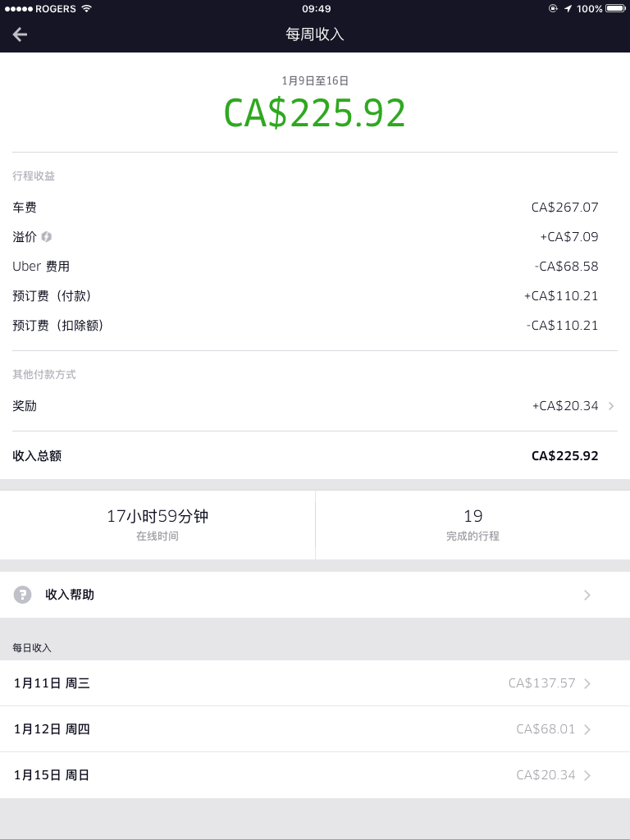Viewport: 630px width, 840px height.
Task: Open 收入帮助 earnings help
Action: tap(315, 595)
